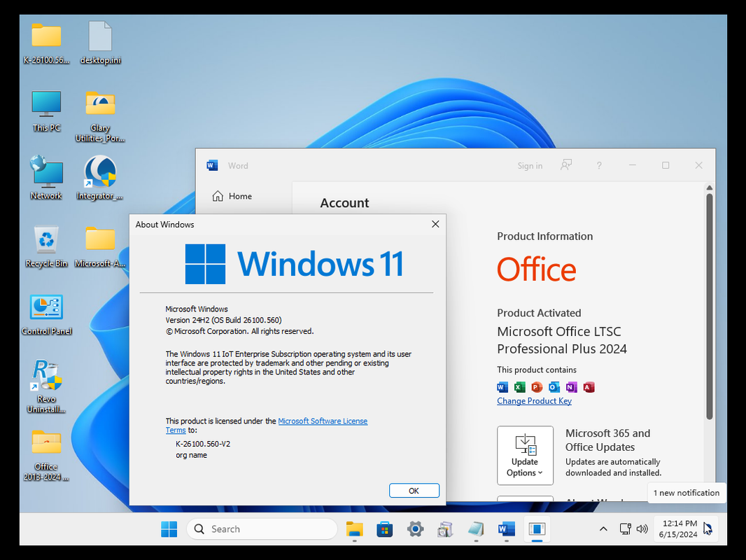Click the taskbar icon left of the notepad icon

coord(445,529)
